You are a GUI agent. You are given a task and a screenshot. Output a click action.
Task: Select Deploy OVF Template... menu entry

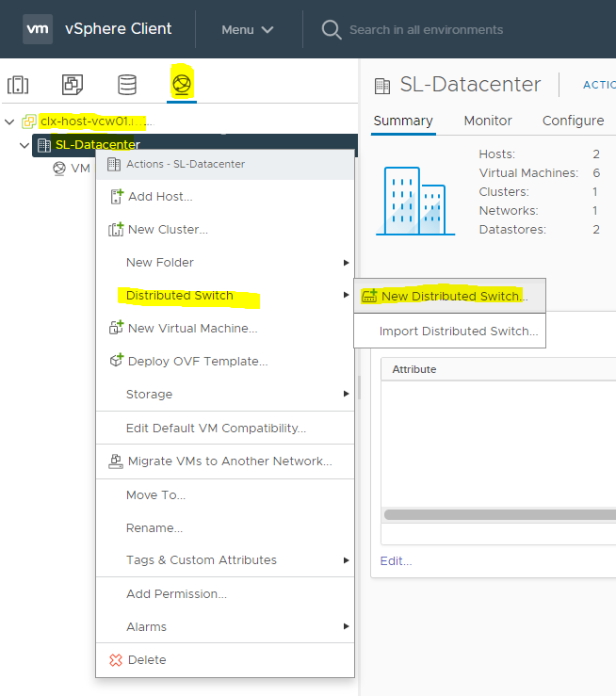click(225, 361)
